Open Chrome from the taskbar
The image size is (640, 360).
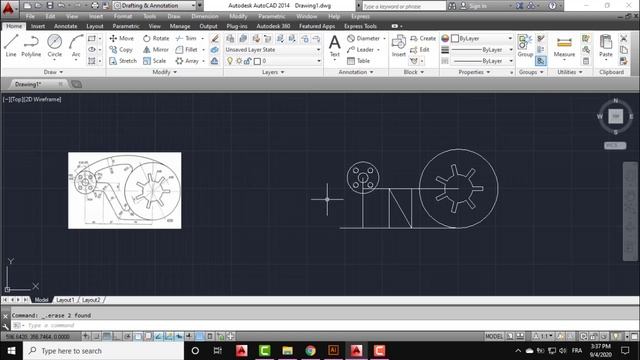click(x=310, y=351)
